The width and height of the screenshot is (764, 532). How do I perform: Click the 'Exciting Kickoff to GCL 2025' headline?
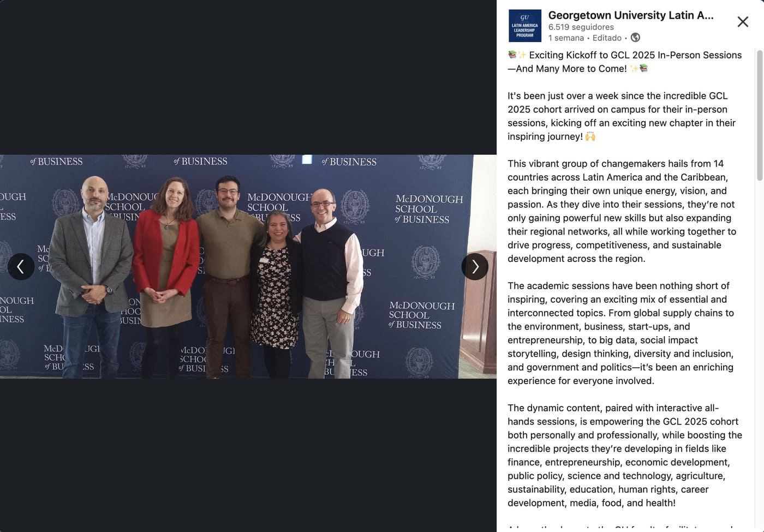pos(625,62)
